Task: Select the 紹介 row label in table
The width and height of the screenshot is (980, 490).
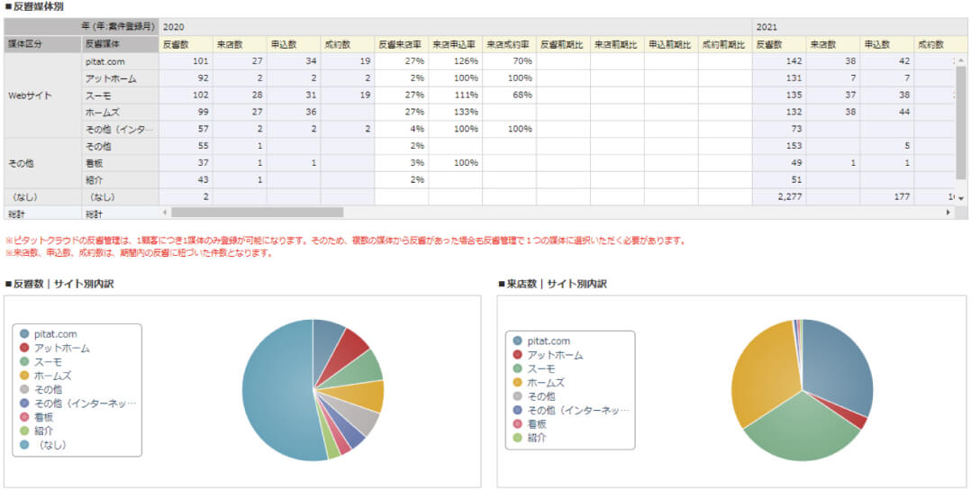Action: [120, 180]
